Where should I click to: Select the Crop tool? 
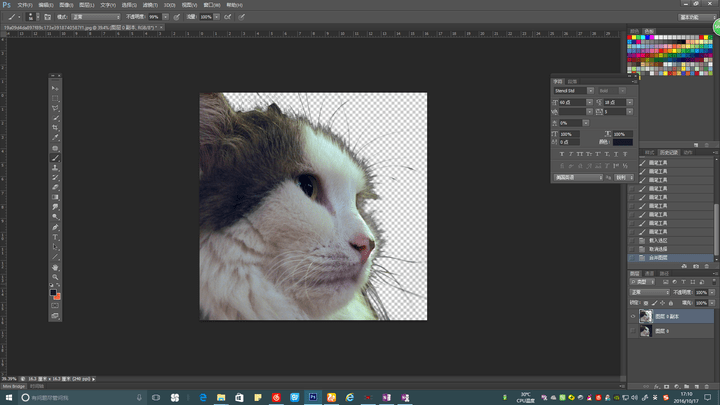tap(55, 128)
